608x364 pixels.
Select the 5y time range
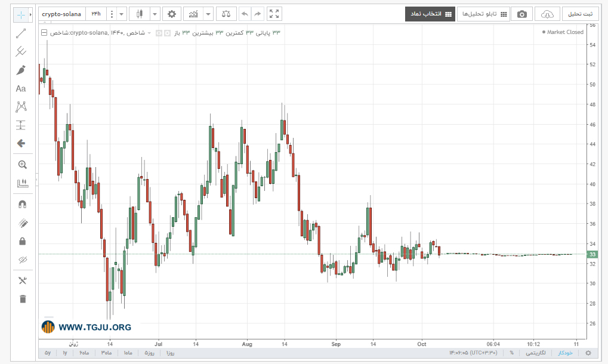pyautogui.click(x=48, y=353)
